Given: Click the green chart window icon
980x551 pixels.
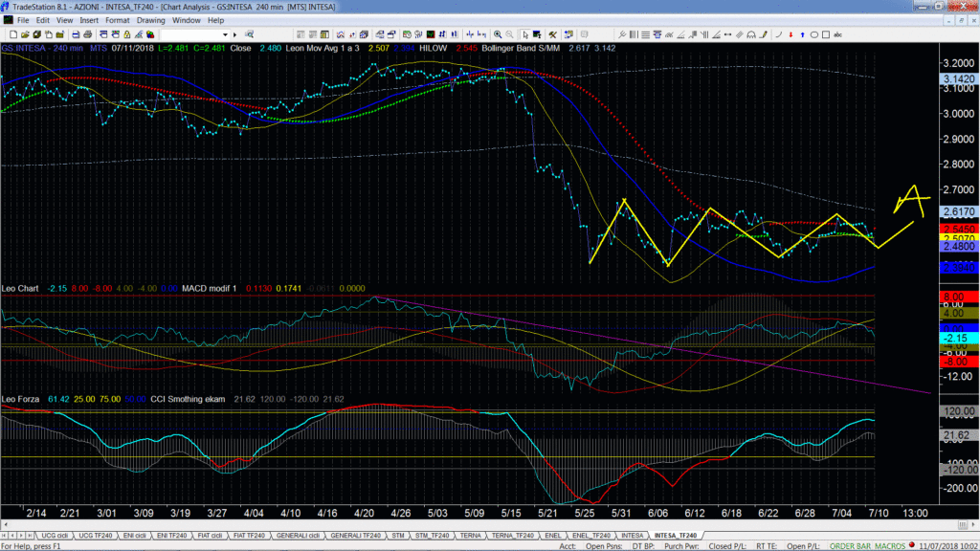Looking at the screenshot, I should [431, 34].
